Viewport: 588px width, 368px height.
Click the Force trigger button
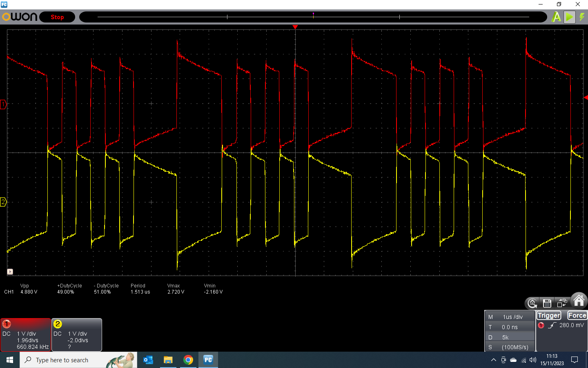point(577,315)
